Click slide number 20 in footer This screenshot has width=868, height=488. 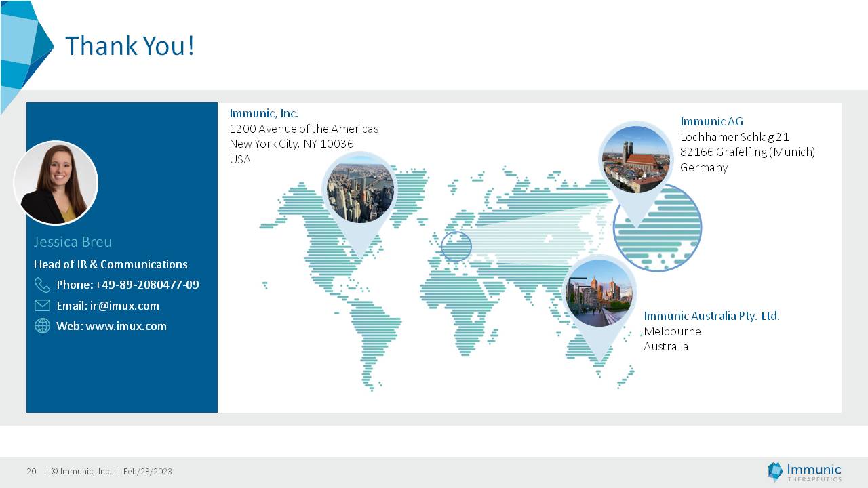(x=32, y=472)
